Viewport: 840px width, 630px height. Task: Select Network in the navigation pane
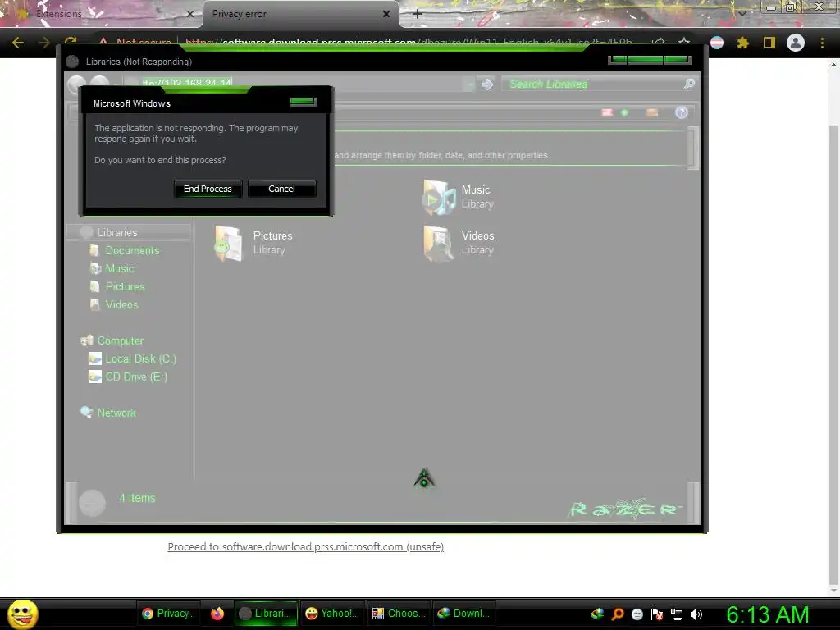pyautogui.click(x=116, y=413)
